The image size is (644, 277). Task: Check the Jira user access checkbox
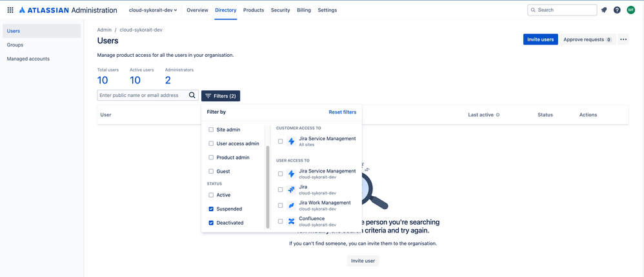click(x=280, y=189)
